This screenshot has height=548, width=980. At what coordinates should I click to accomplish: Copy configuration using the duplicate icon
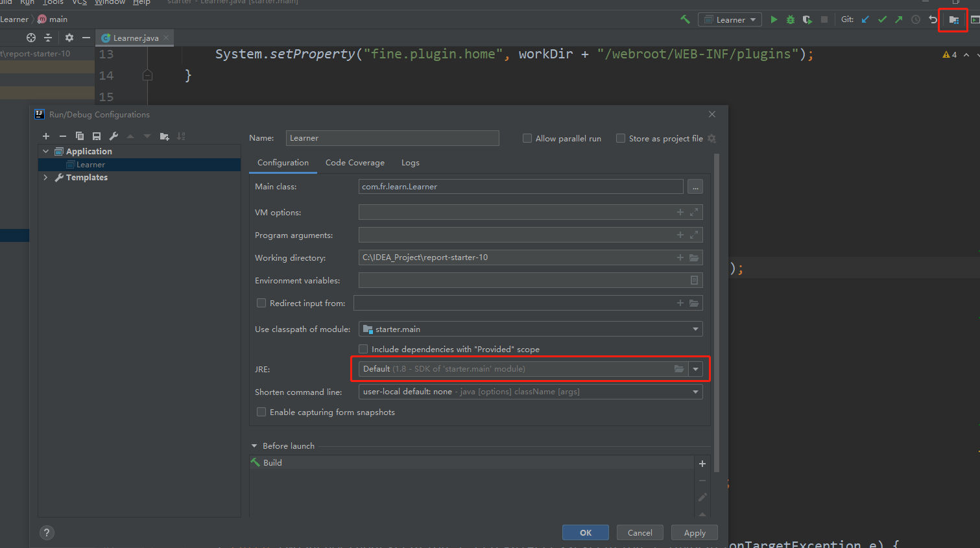click(x=80, y=136)
